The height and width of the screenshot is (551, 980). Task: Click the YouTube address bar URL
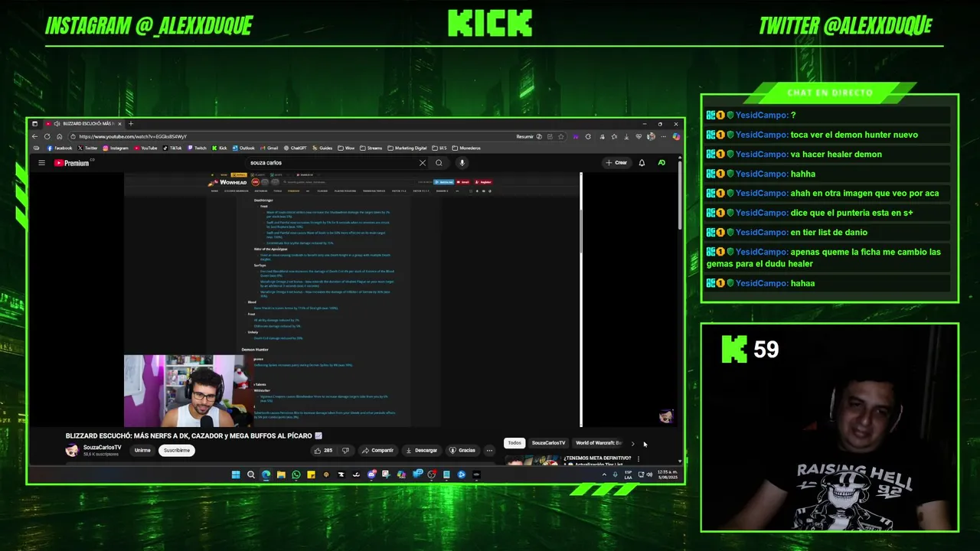pyautogui.click(x=132, y=136)
